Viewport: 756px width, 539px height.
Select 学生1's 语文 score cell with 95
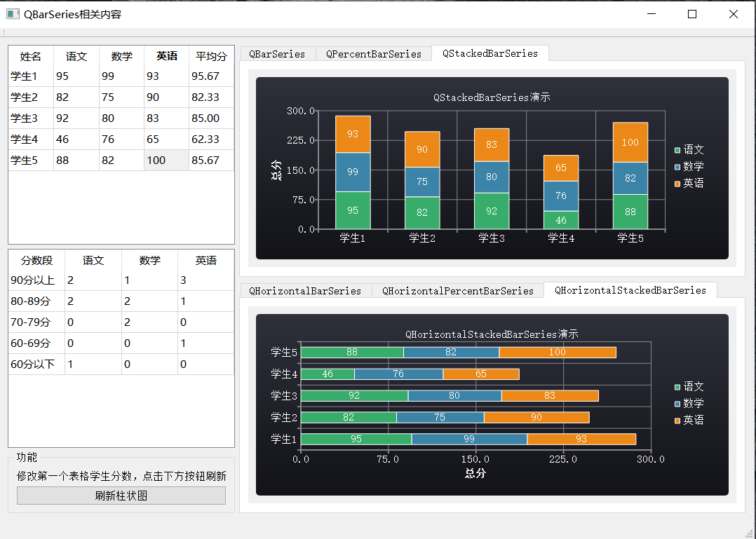click(76, 76)
